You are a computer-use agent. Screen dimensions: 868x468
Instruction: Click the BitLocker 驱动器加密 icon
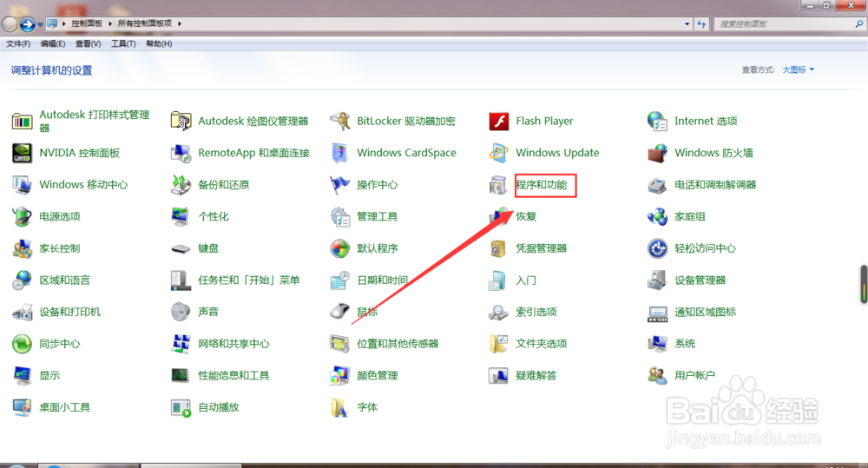coord(340,121)
